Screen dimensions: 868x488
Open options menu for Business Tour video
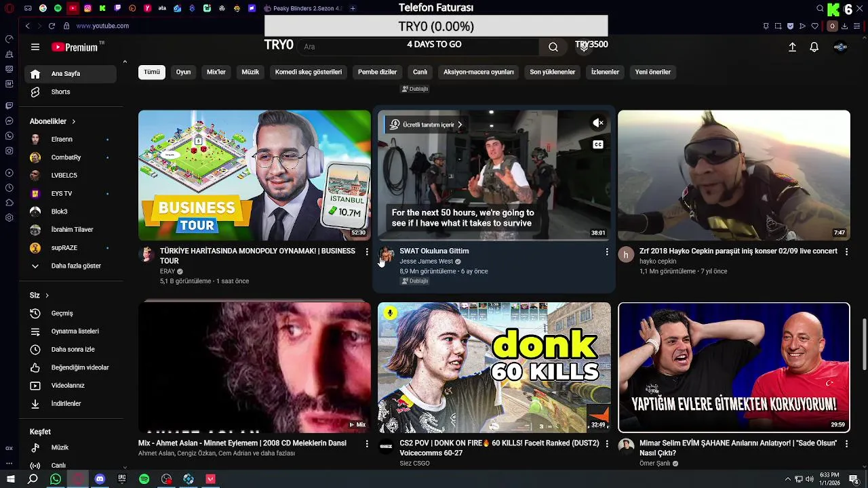[367, 251]
